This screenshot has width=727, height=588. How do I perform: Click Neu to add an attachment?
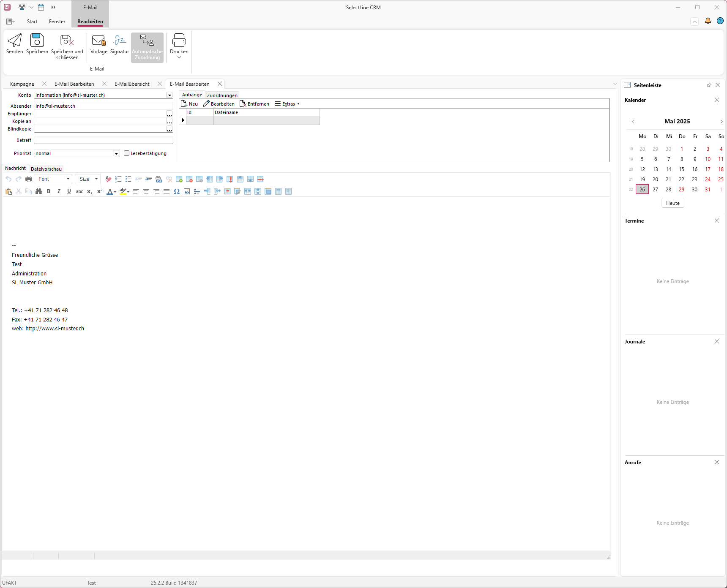point(189,104)
